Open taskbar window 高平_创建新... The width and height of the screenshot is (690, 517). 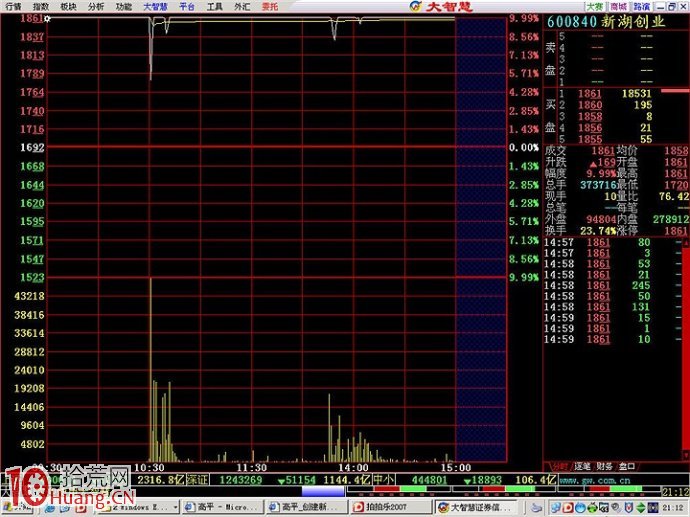click(307, 507)
